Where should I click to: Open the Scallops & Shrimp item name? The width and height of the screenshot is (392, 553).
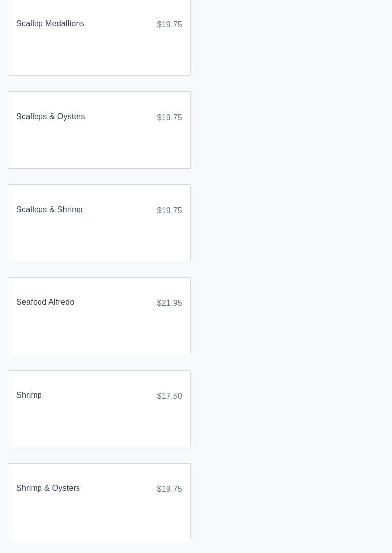click(x=49, y=210)
